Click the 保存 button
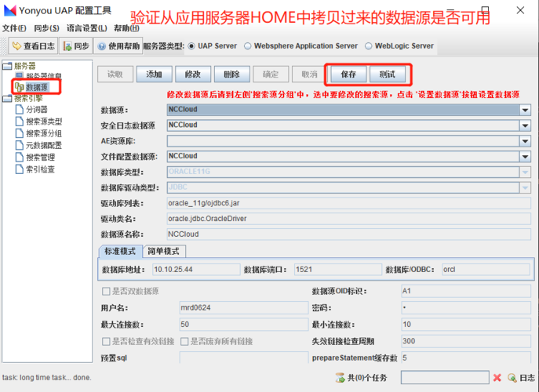The height and width of the screenshot is (392, 539). [x=348, y=74]
